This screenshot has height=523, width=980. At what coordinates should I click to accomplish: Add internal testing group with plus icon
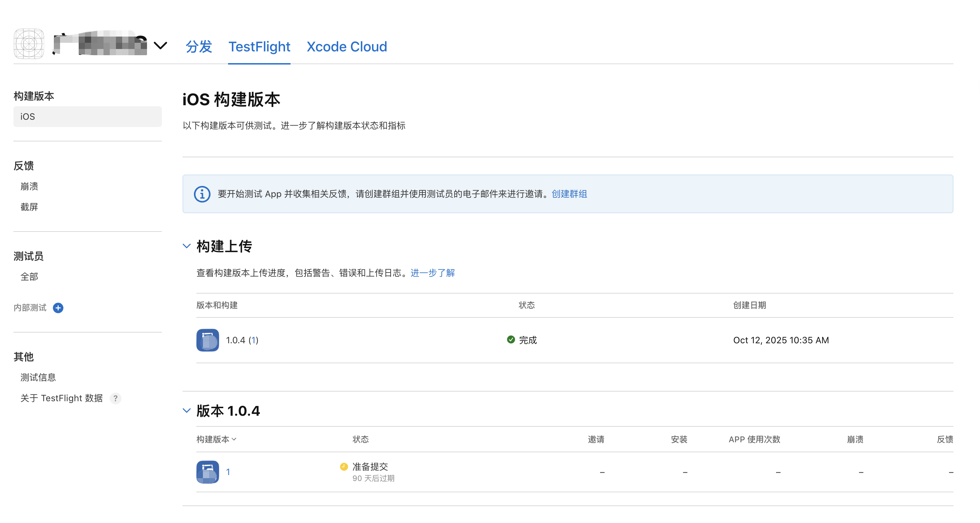coord(58,308)
